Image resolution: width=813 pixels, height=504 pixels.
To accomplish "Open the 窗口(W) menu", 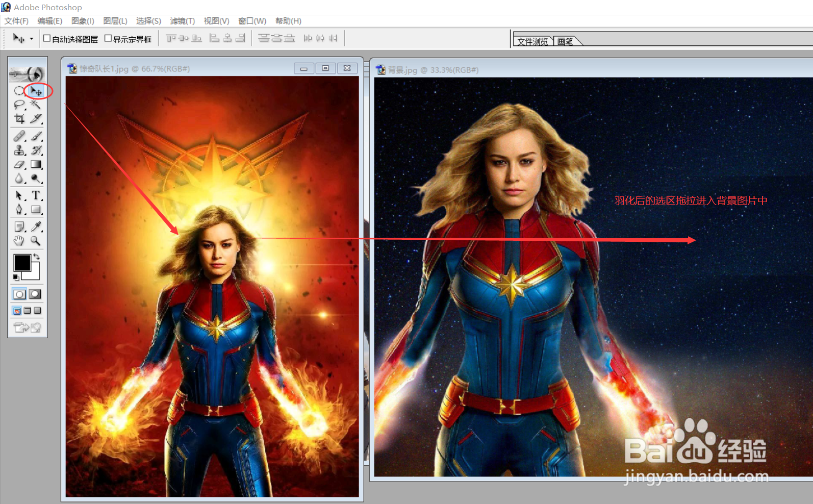I will click(252, 21).
